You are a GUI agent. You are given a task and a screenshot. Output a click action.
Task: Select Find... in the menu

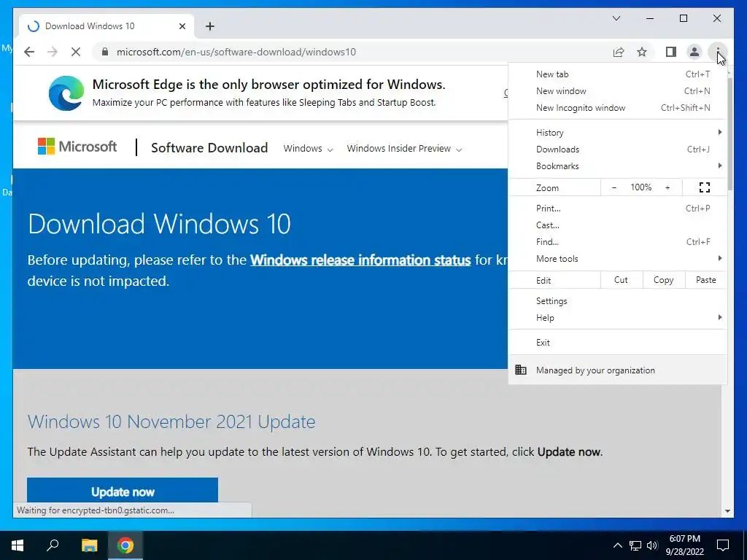coord(617,242)
